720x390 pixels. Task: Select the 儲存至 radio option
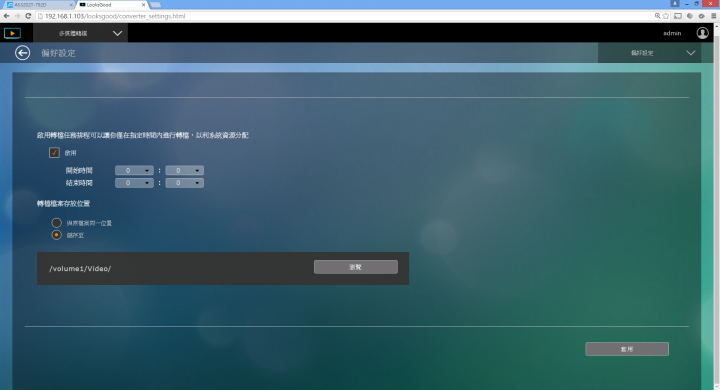(56, 235)
